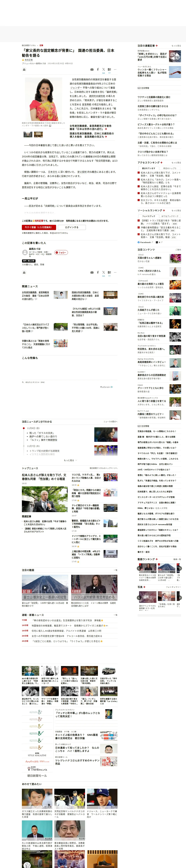
Task: Follow author with フォロー button
Action: point(61,252)
